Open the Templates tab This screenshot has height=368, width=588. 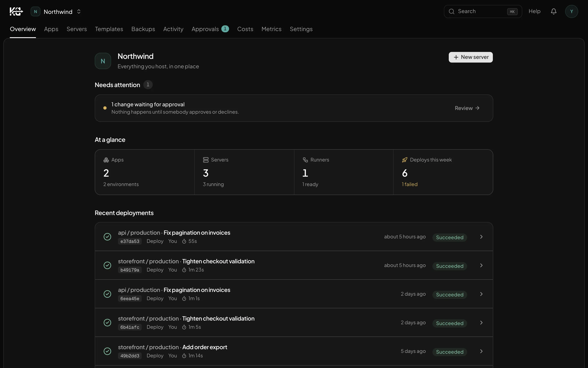click(x=109, y=29)
